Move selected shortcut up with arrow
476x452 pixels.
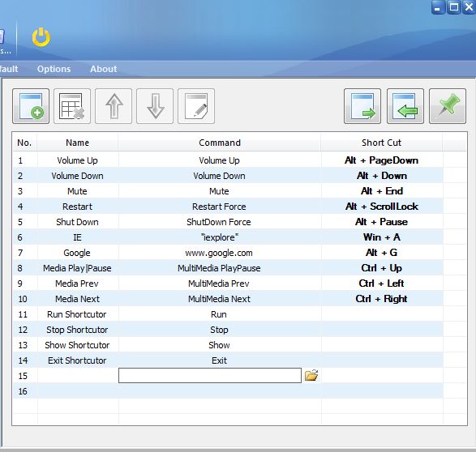tap(114, 106)
